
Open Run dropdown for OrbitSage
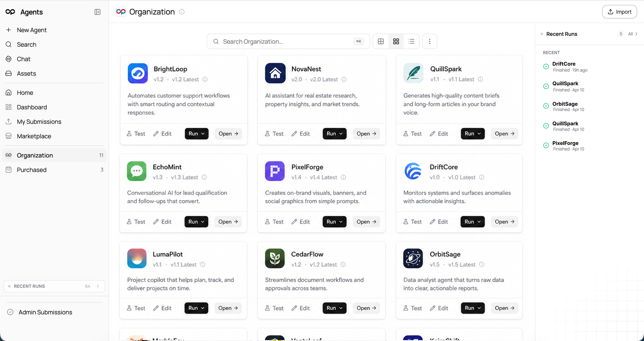click(473, 308)
